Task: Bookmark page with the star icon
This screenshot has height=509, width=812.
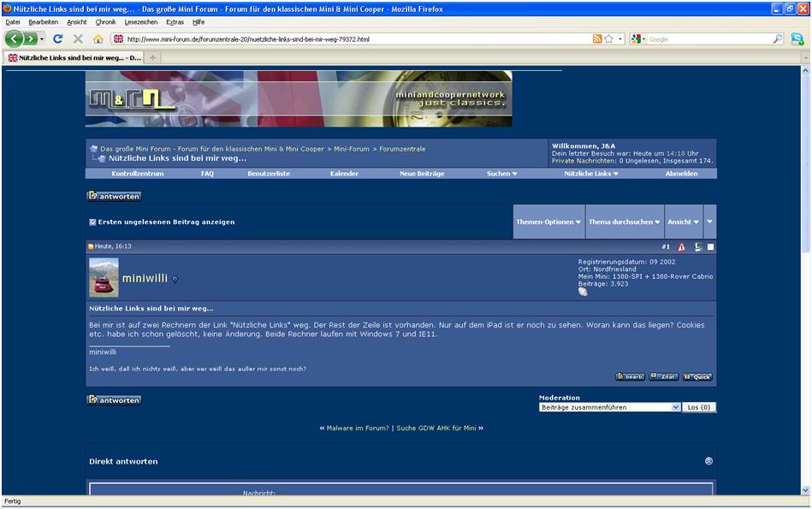Action: pyautogui.click(x=608, y=38)
